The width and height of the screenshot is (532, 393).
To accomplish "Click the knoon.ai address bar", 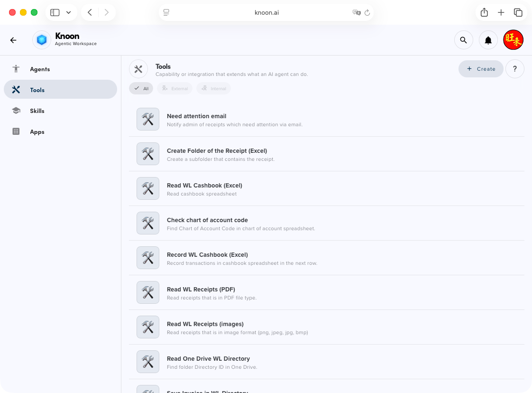I will pyautogui.click(x=266, y=12).
